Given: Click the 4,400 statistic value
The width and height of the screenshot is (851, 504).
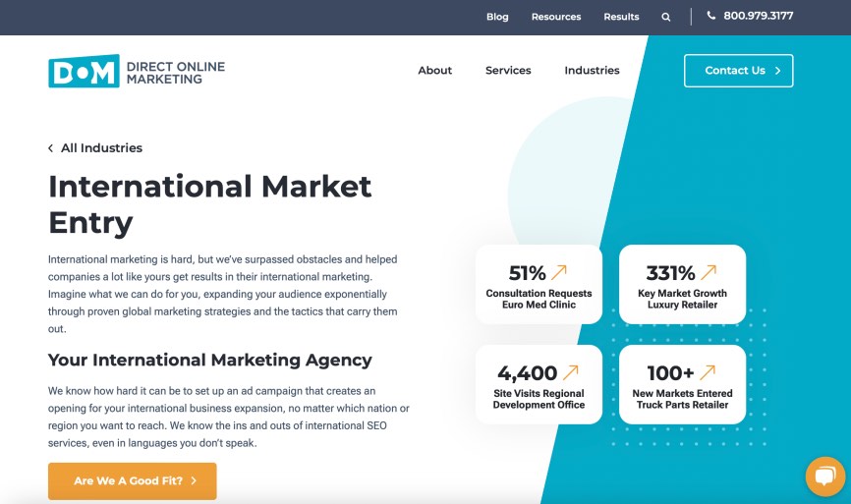Looking at the screenshot, I should click(x=527, y=372).
